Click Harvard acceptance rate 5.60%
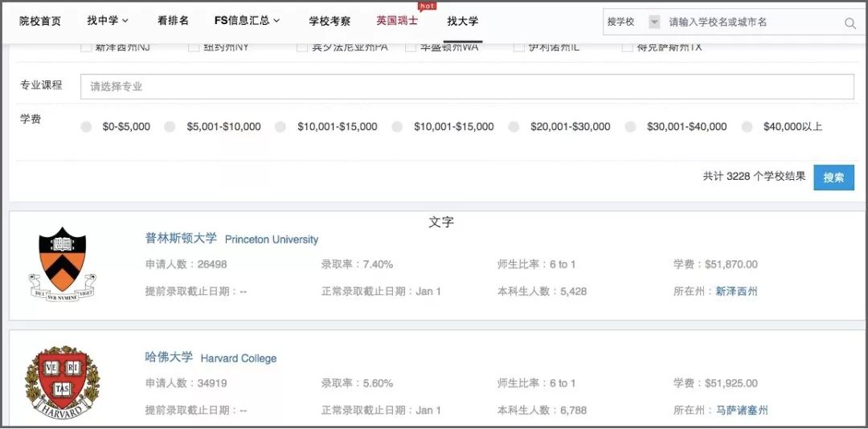868x429 pixels. [x=378, y=383]
